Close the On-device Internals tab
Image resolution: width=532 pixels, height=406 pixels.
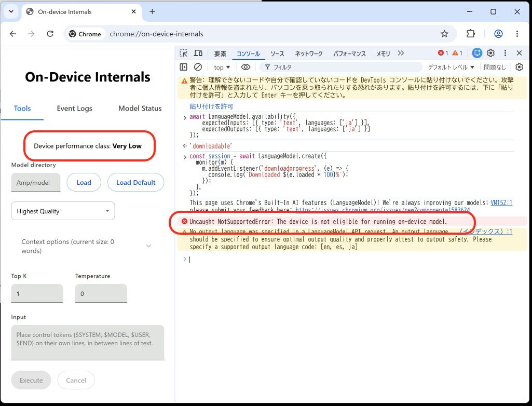pyautogui.click(x=134, y=11)
